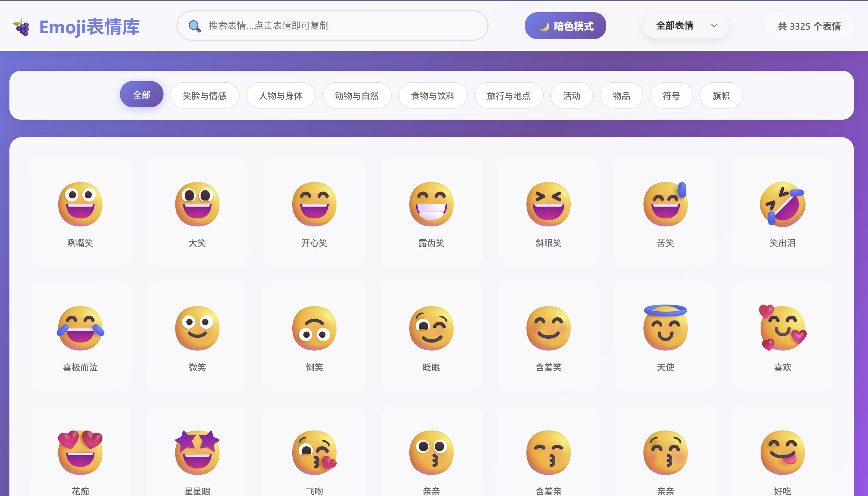Switch to 旅行与地点 category

click(x=509, y=95)
